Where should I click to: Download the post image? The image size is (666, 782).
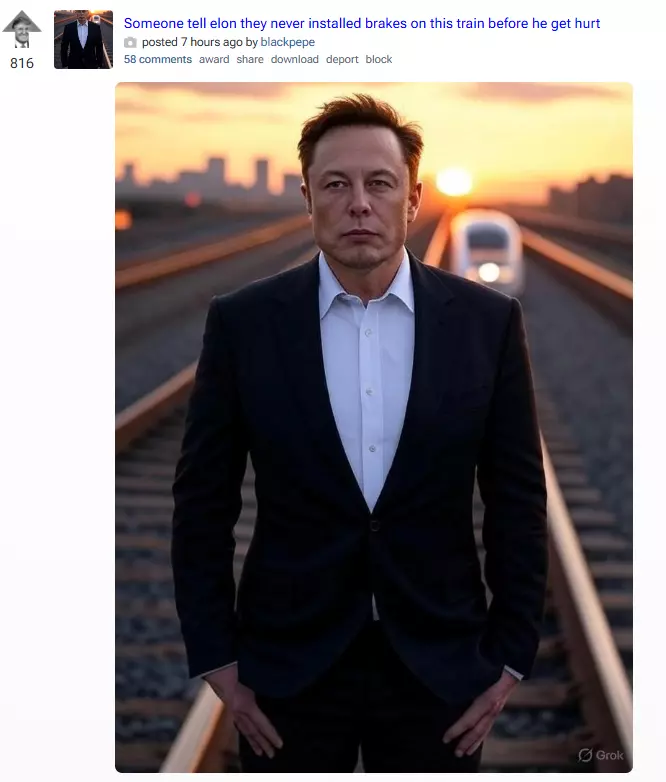tap(294, 59)
